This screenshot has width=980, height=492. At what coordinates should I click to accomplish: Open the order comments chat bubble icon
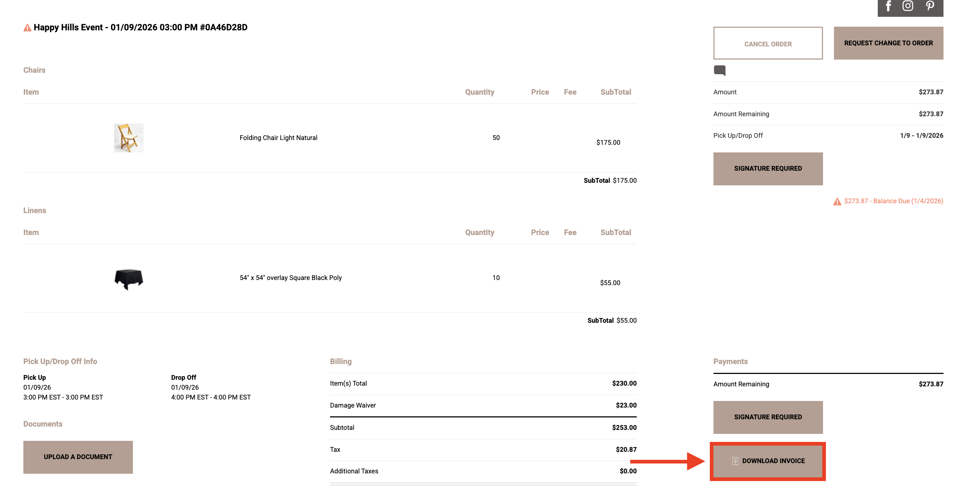719,71
